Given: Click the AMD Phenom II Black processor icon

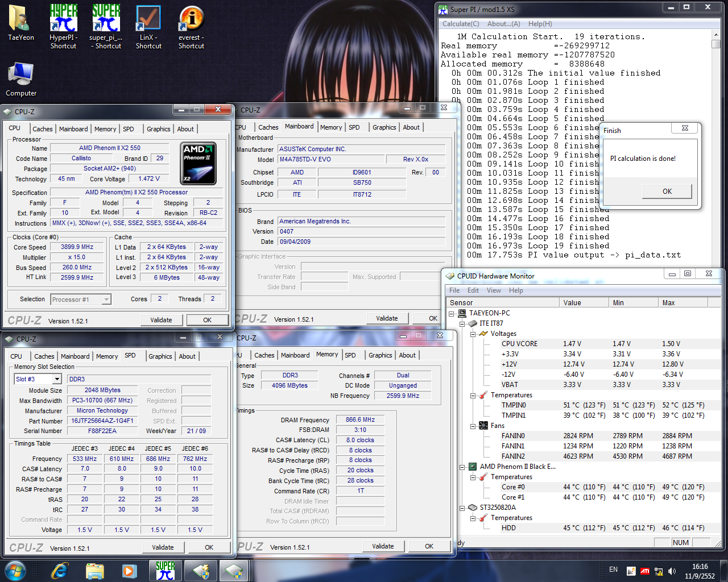Looking at the screenshot, I should (x=472, y=467).
